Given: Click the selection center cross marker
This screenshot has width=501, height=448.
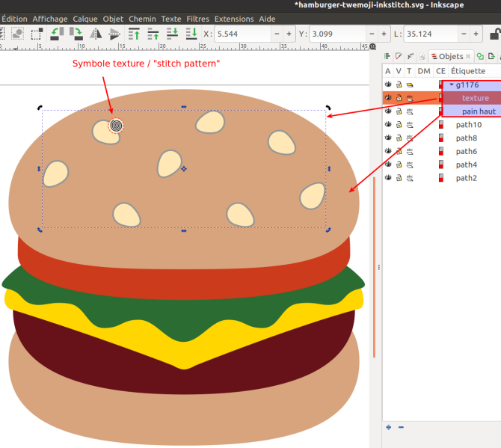Looking at the screenshot, I should 184,169.
